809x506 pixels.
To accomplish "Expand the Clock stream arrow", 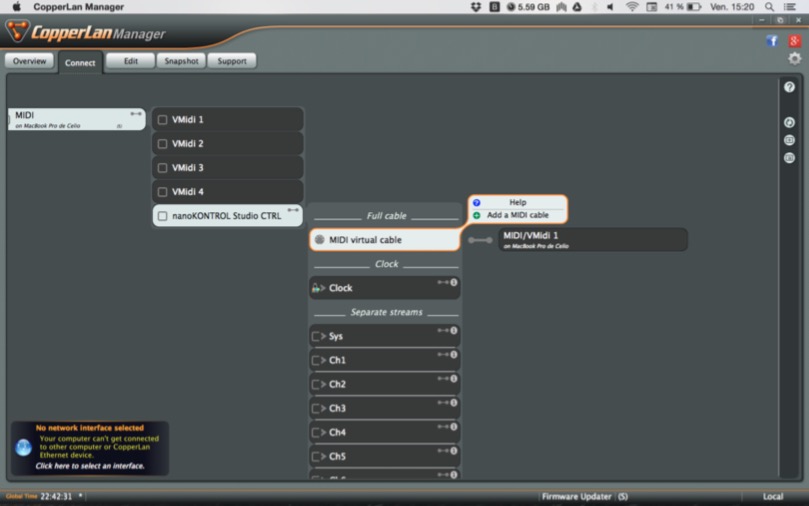I will [319, 288].
